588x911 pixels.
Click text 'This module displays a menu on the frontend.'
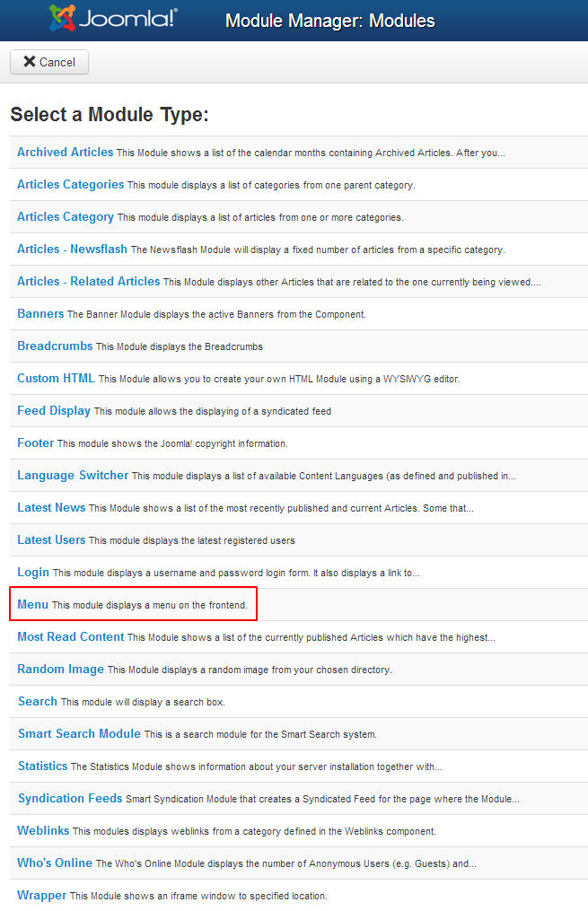coord(150,606)
